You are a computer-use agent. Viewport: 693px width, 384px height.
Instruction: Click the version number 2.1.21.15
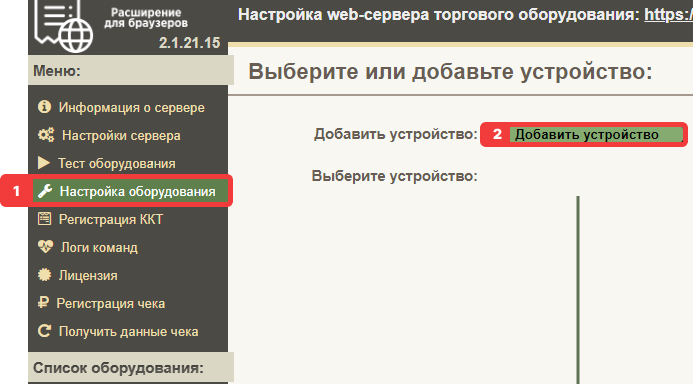click(189, 43)
